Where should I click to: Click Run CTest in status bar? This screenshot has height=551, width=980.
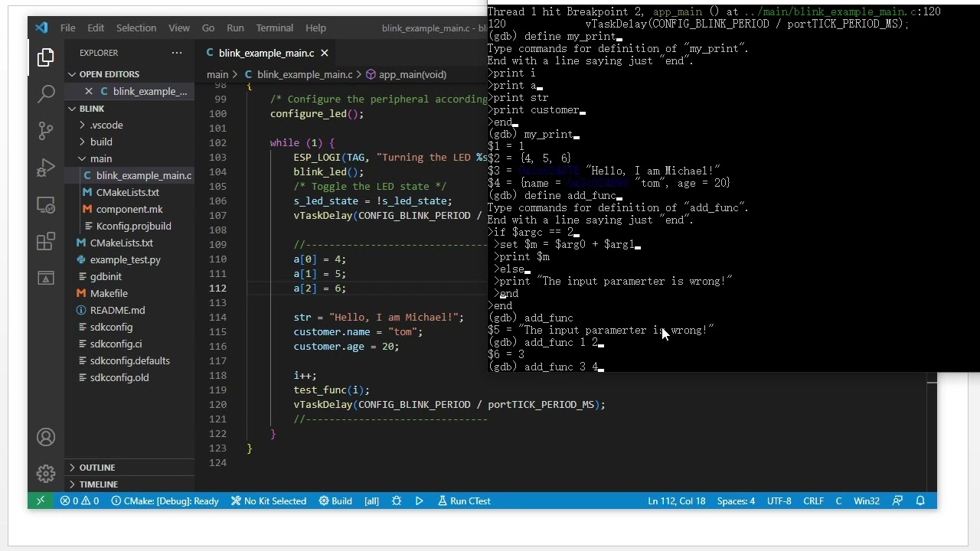pos(465,500)
